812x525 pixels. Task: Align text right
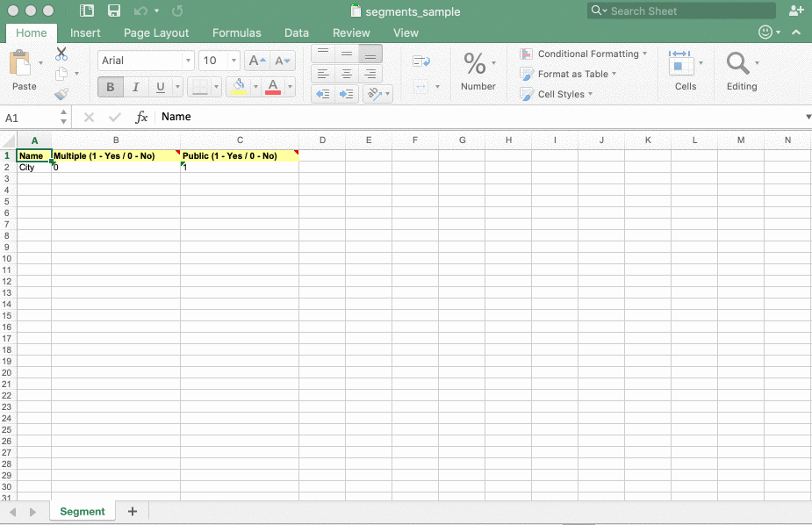click(x=370, y=74)
